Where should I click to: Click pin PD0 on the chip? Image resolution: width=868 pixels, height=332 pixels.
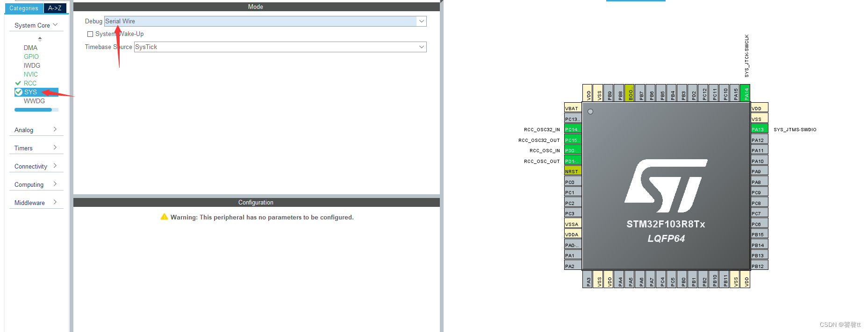(573, 150)
